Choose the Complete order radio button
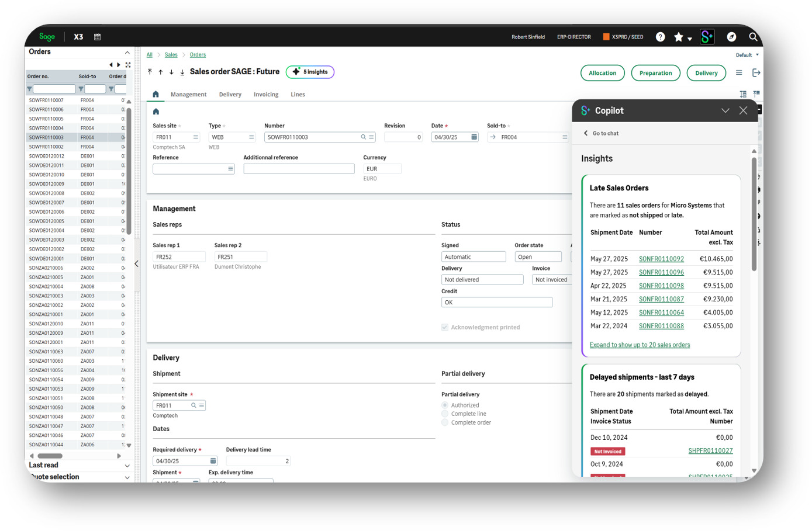 [445, 422]
